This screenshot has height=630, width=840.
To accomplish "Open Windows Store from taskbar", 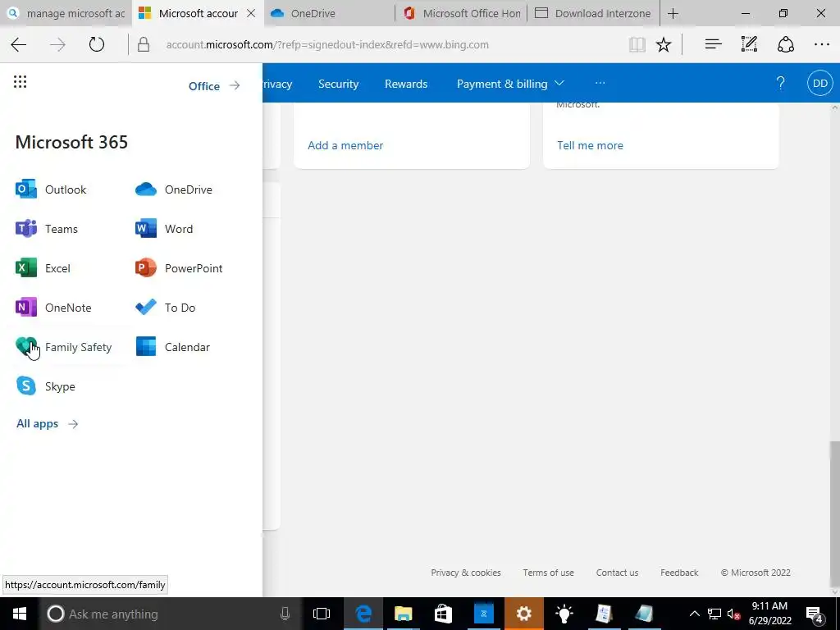I will 443,614.
